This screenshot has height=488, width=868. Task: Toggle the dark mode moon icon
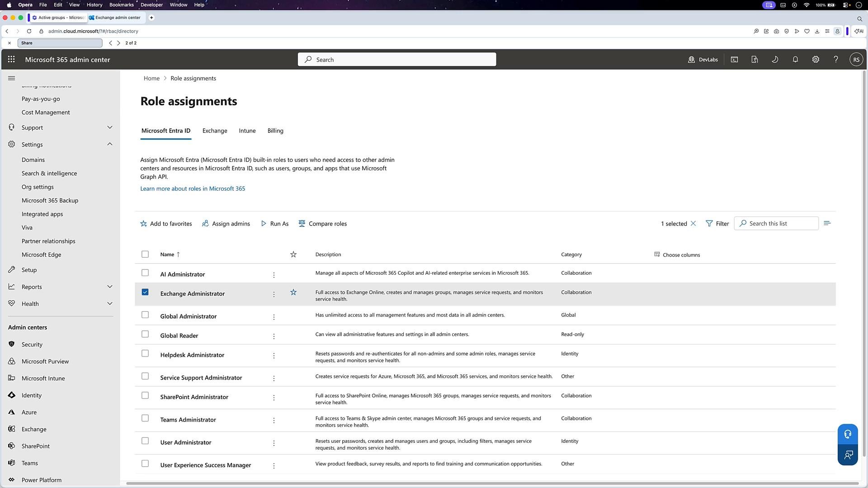(775, 59)
